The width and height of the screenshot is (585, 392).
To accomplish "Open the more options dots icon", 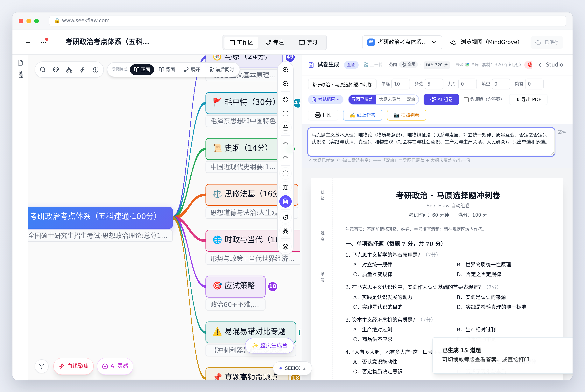I will 44,42.
